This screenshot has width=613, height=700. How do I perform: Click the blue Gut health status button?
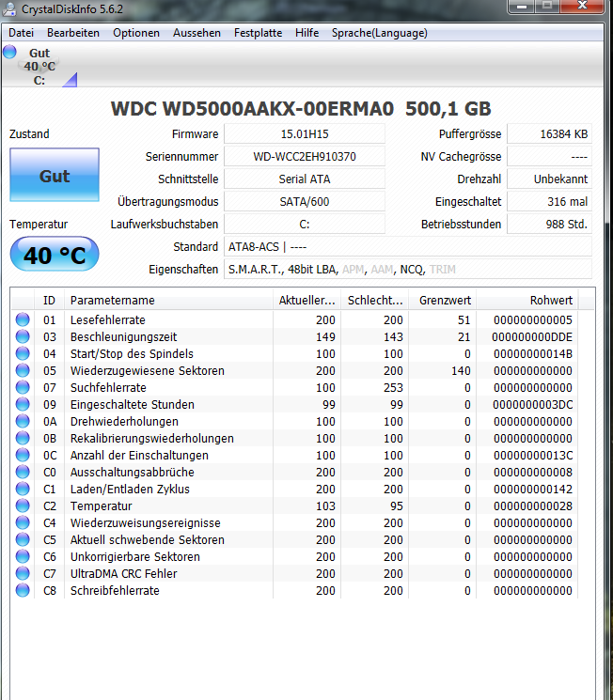coord(55,175)
